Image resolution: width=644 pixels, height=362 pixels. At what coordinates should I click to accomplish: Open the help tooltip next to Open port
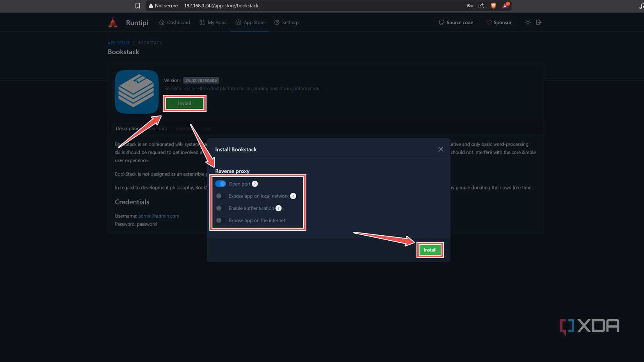255,184
